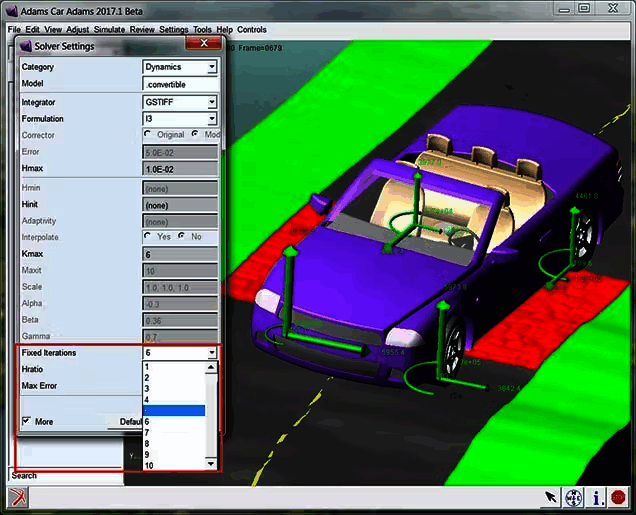Click the iterations list scroll down arrow
The image size is (636, 515).
pyautogui.click(x=211, y=464)
